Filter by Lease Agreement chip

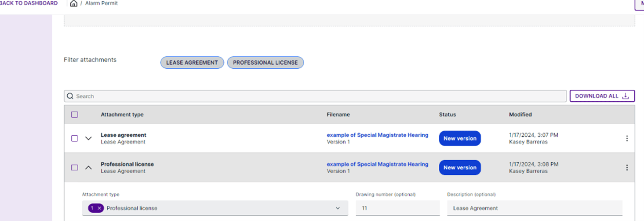[x=192, y=63]
